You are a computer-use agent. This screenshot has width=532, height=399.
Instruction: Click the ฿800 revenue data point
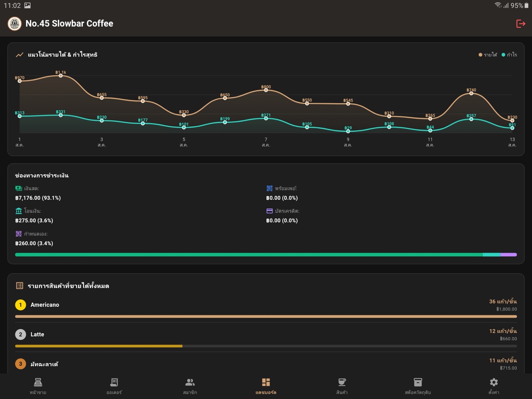point(266,90)
